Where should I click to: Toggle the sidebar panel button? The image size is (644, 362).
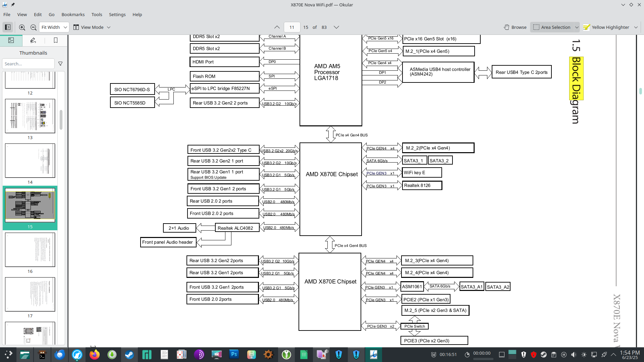click(8, 27)
